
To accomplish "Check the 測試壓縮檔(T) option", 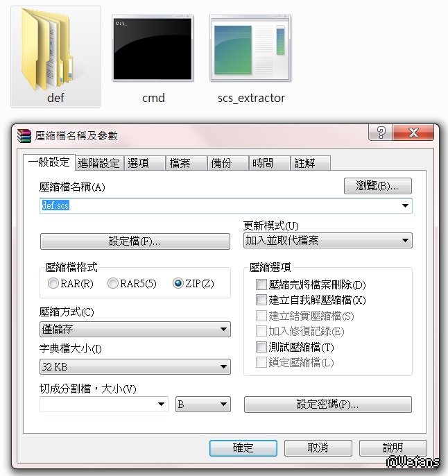I will [x=261, y=347].
